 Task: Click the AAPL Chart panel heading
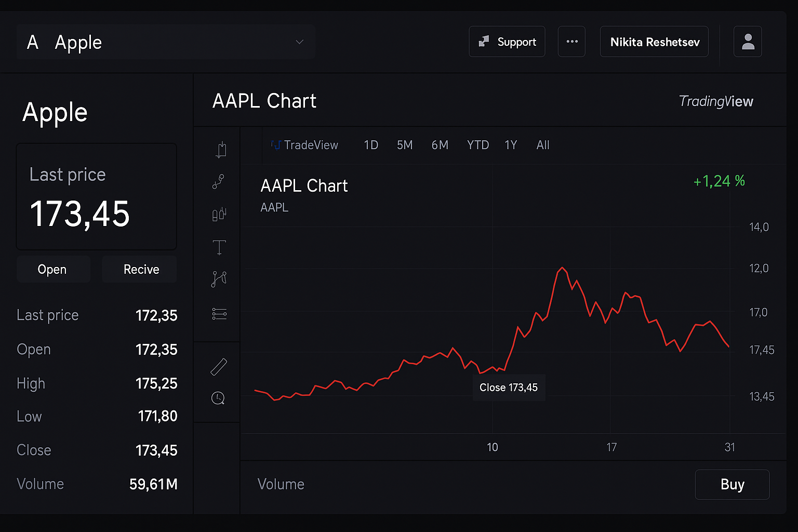point(264,101)
